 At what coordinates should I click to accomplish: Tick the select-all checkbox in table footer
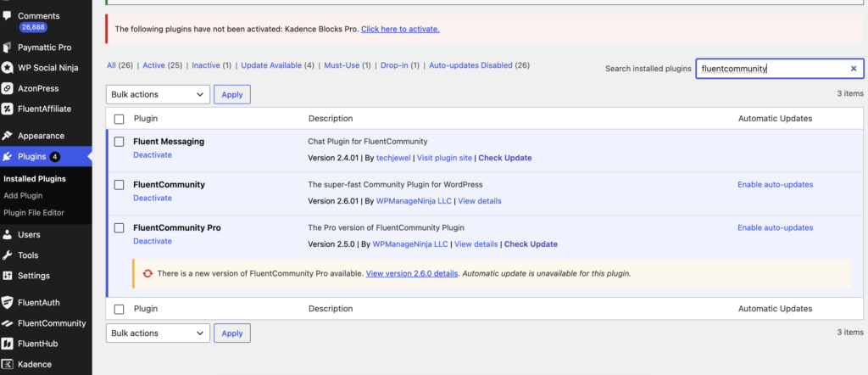pyautogui.click(x=119, y=309)
